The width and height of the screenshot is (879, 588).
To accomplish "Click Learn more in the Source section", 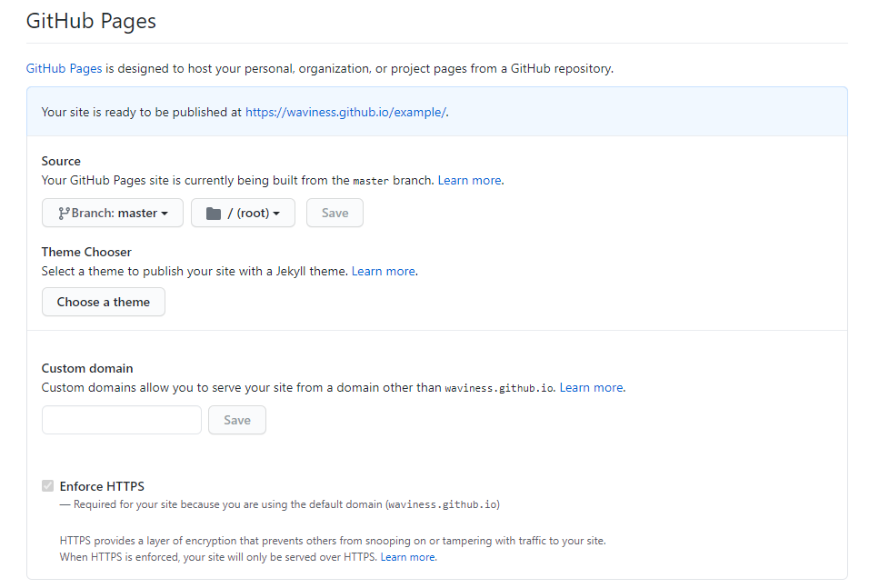I will (469, 181).
